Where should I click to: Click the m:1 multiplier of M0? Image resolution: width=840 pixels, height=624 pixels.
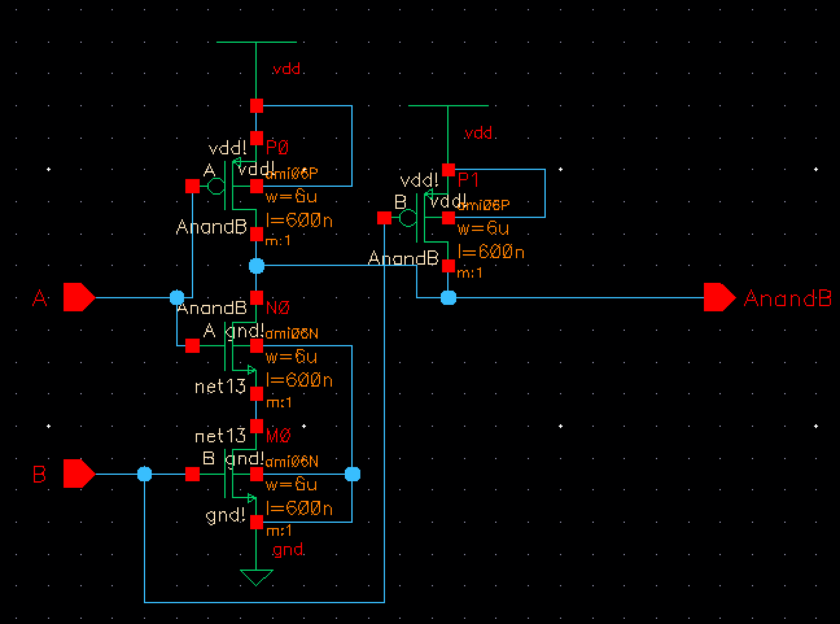[x=279, y=531]
